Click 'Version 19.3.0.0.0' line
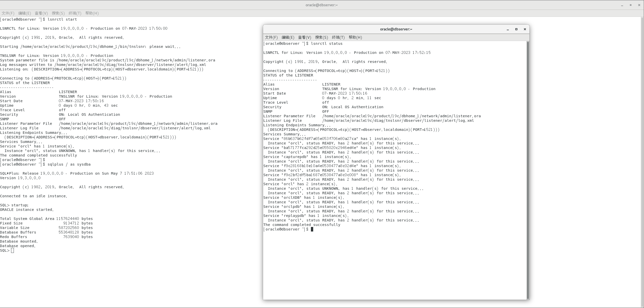This screenshot has width=644, height=308. point(20,178)
